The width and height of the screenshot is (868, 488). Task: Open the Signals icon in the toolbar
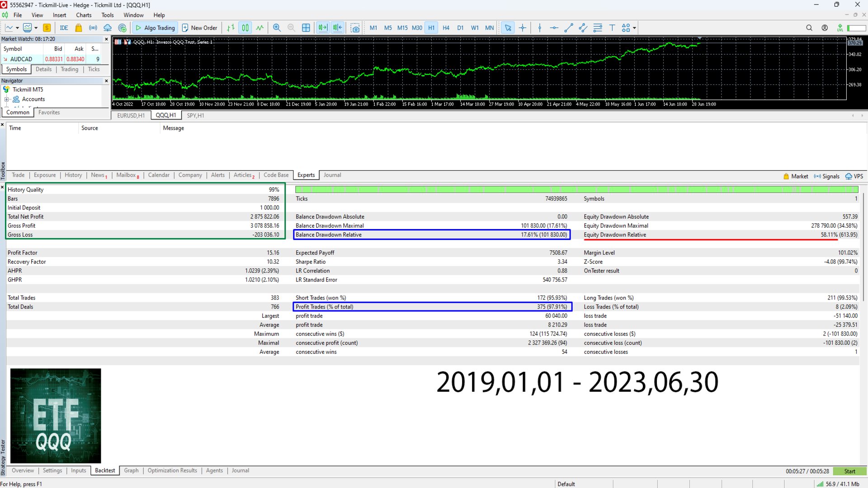(93, 28)
